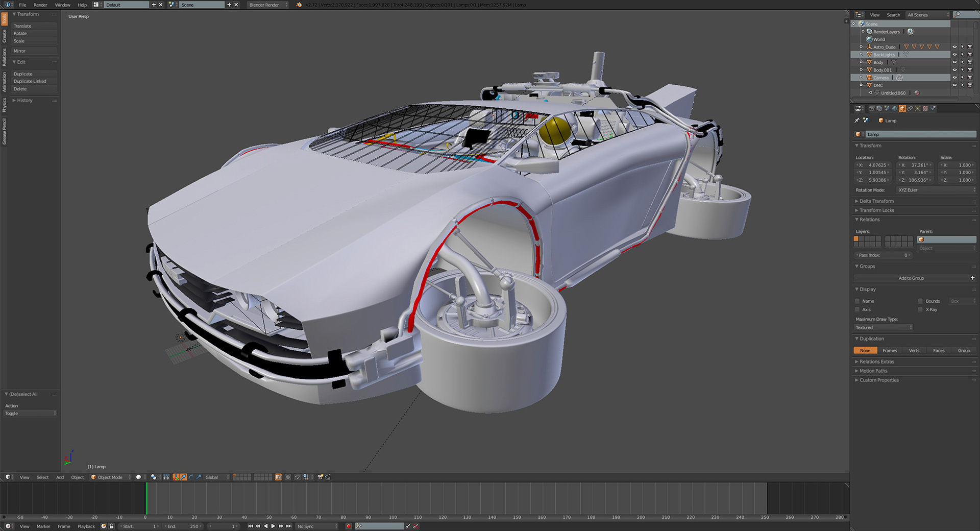Expand the Transform Locks panel
980x531 pixels.
tap(876, 210)
